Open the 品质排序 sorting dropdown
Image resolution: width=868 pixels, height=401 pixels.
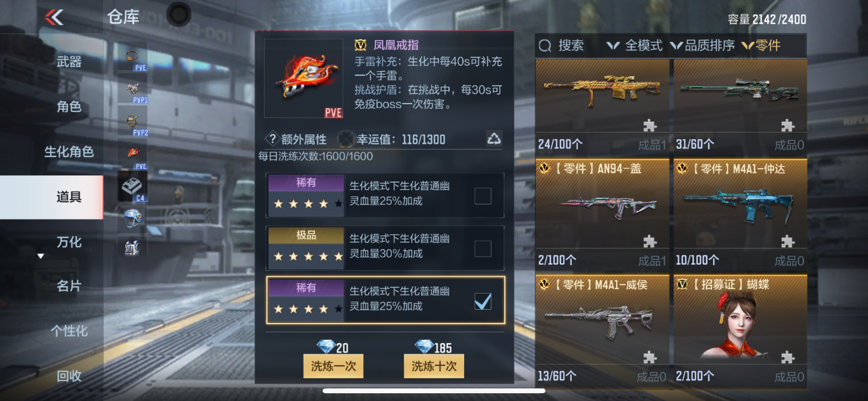702,46
